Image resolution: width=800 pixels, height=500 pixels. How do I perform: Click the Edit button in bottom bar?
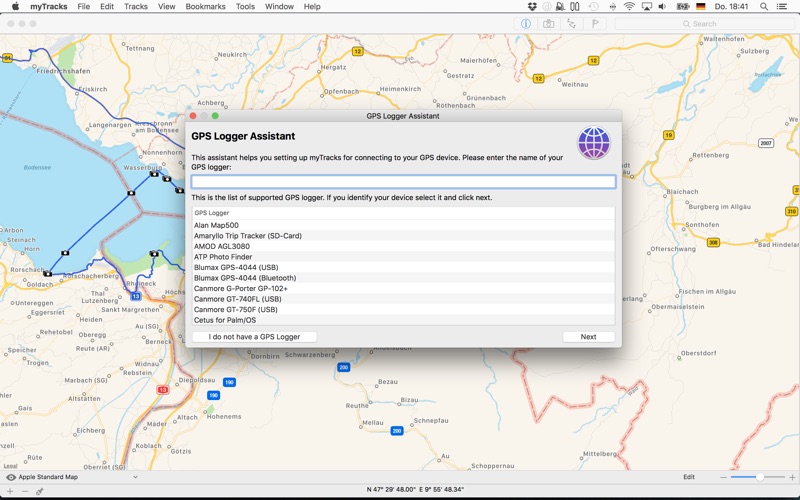point(689,477)
